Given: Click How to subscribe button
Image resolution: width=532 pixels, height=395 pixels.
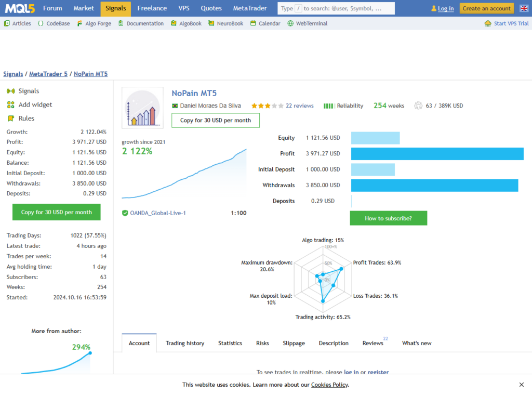Looking at the screenshot, I should pyautogui.click(x=389, y=218).
